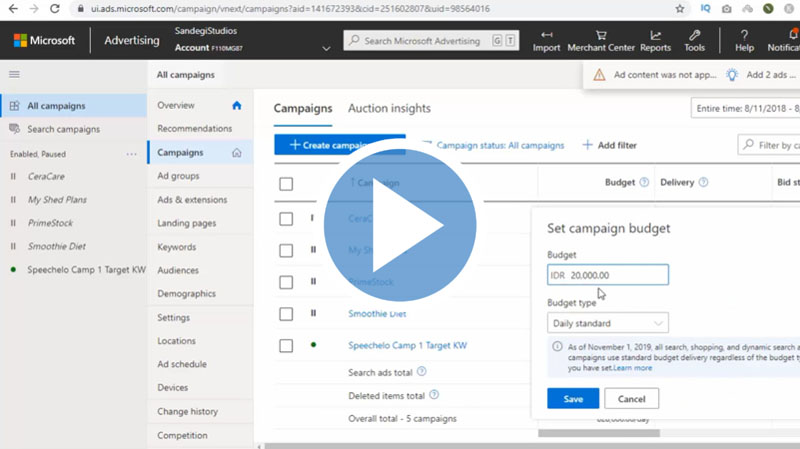Open the date range selector

(745, 108)
